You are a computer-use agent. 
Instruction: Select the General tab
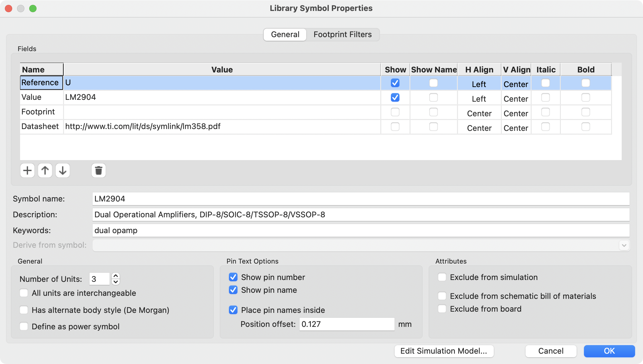[285, 34]
